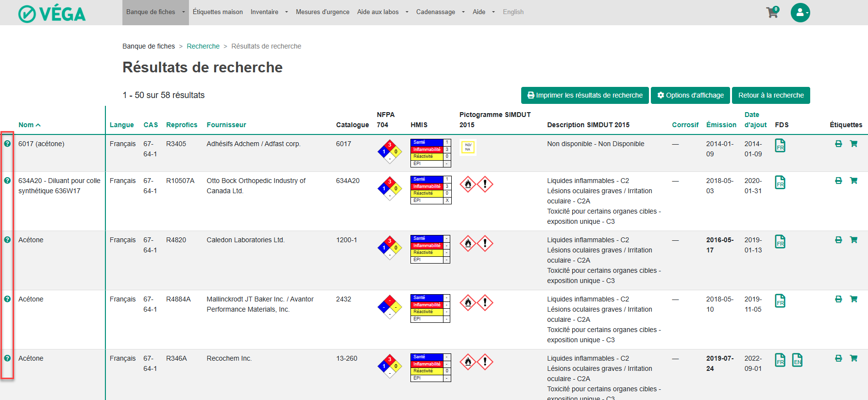Print label for Caledon Laboratories Acétone
868x400 pixels.
[838, 240]
